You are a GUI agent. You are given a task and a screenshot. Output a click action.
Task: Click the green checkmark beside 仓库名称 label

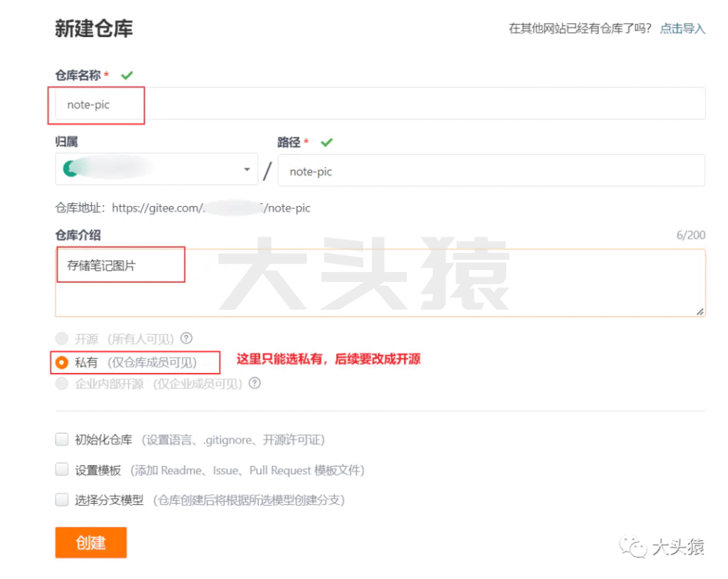[126, 75]
